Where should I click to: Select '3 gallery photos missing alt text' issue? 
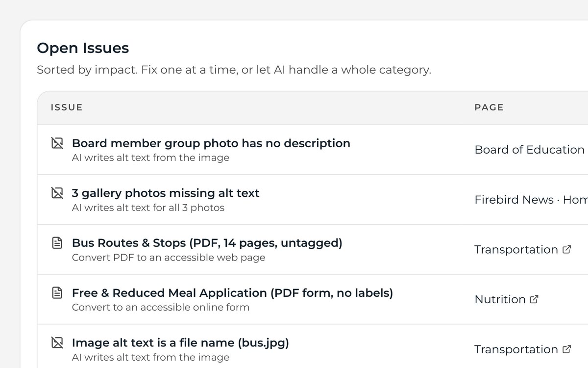(166, 193)
